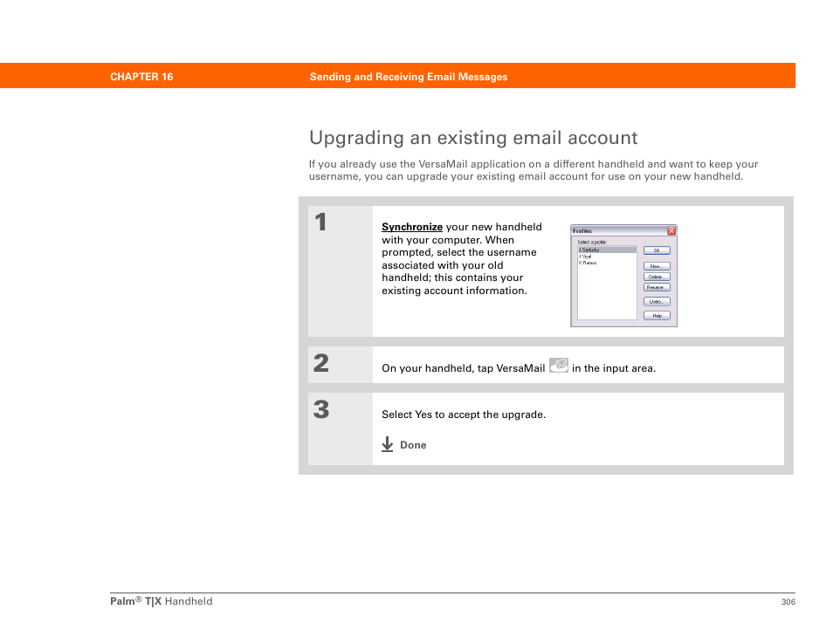
Task: Click the 'Done' label in step 3
Action: click(x=413, y=445)
